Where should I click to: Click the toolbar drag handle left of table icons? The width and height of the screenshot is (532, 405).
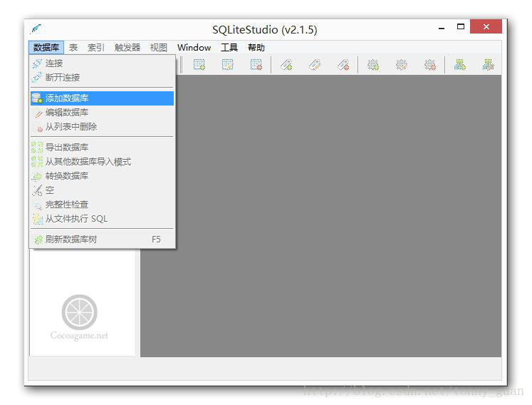[x=181, y=65]
